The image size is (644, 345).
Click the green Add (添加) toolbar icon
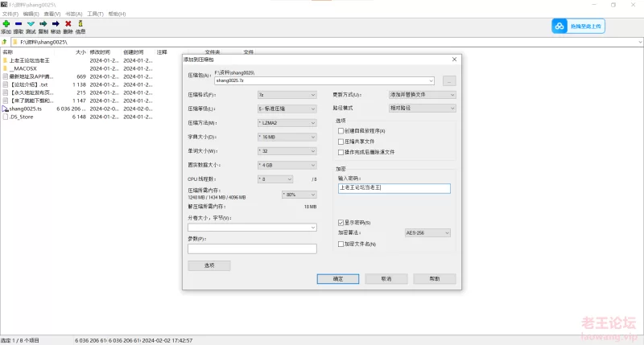[x=6, y=24]
